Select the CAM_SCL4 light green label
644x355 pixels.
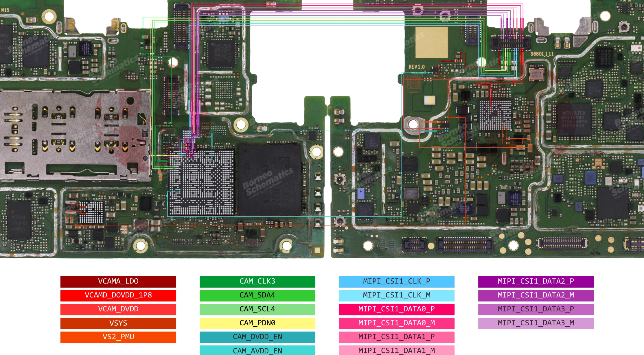click(257, 309)
